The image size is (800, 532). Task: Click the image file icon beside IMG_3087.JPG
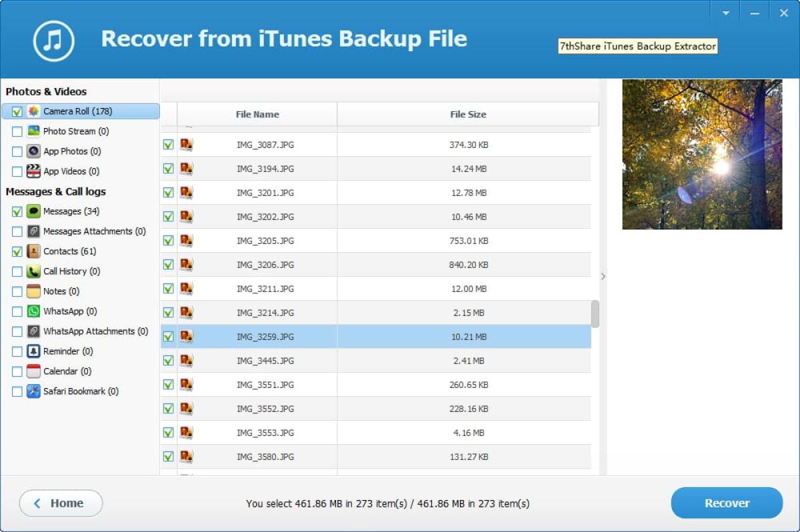[x=187, y=144]
